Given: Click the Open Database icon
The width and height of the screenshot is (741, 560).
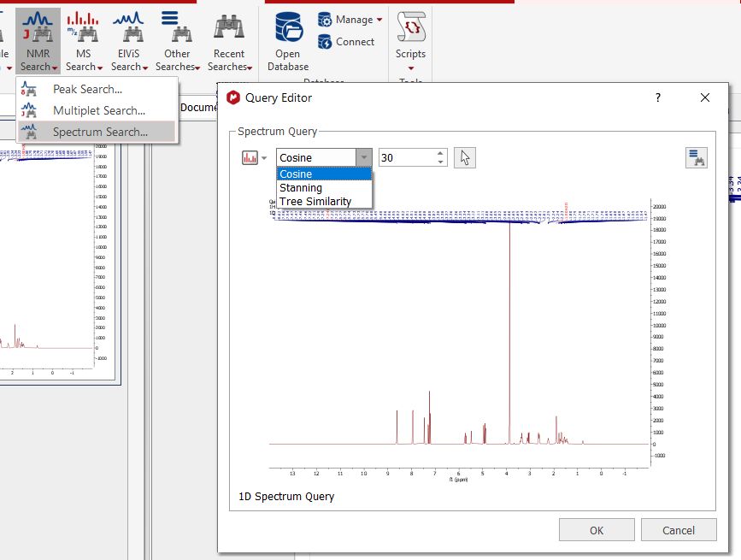Looking at the screenshot, I should click(x=289, y=27).
